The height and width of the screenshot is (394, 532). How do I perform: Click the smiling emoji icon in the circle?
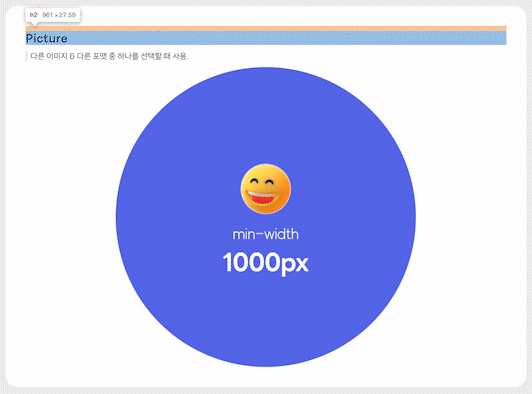point(266,189)
